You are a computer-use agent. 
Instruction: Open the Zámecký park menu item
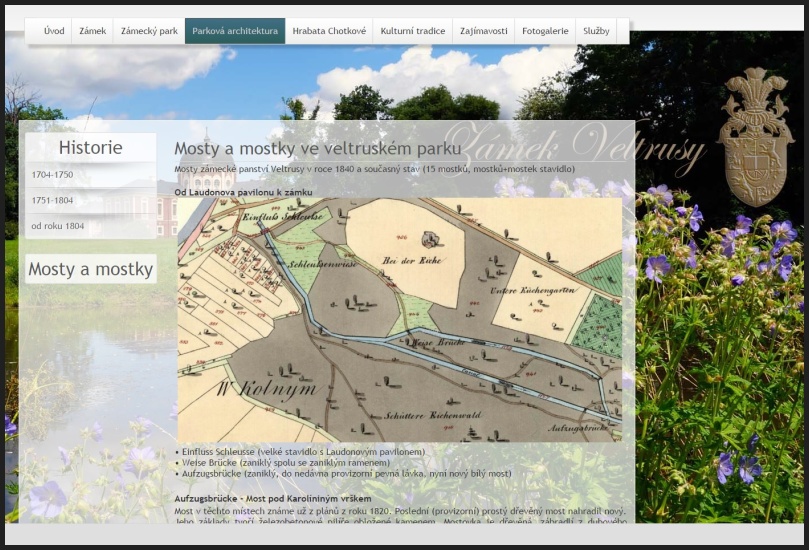[149, 31]
